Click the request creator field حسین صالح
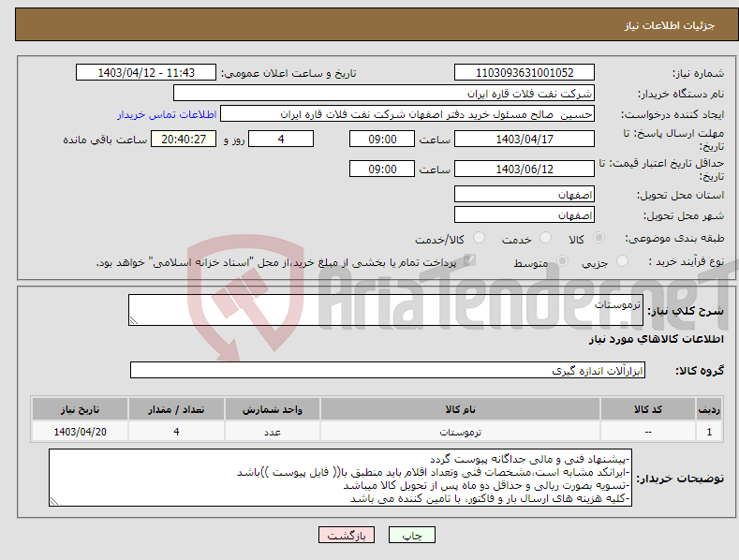The width and height of the screenshot is (739, 560). [x=407, y=114]
